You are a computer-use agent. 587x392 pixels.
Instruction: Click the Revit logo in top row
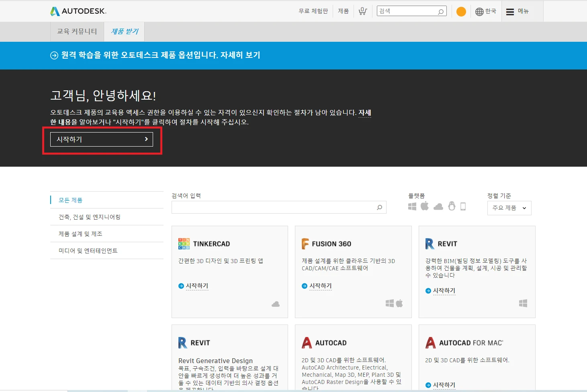click(441, 244)
